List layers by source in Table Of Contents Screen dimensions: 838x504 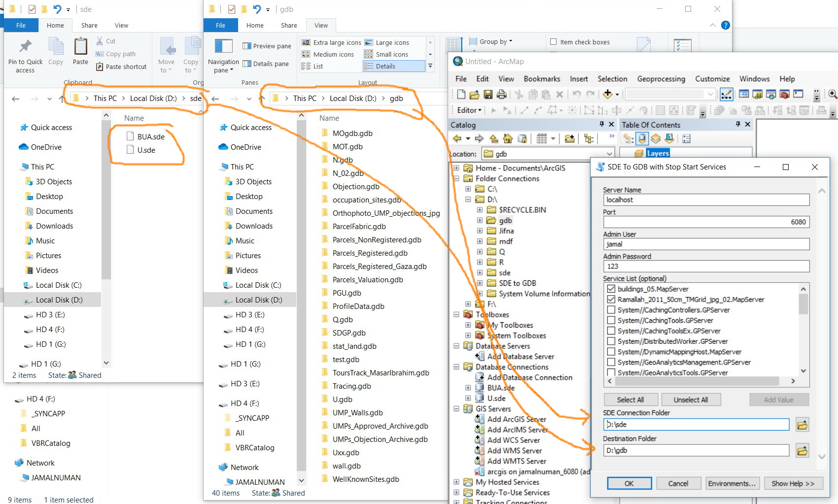[642, 139]
